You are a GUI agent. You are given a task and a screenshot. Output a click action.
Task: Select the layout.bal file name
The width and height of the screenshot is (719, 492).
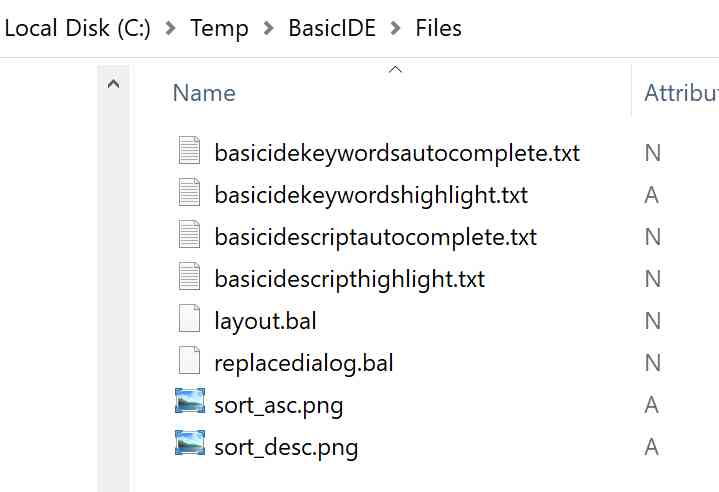coord(265,321)
